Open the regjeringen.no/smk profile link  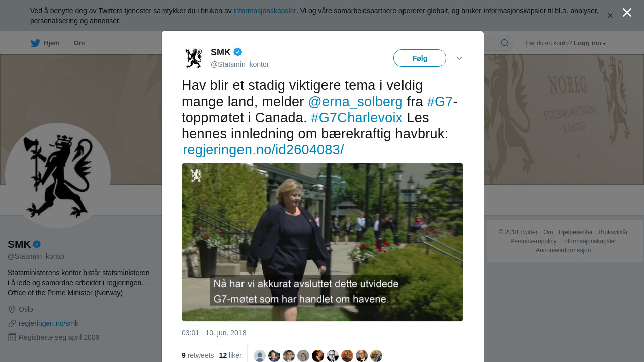tap(48, 323)
